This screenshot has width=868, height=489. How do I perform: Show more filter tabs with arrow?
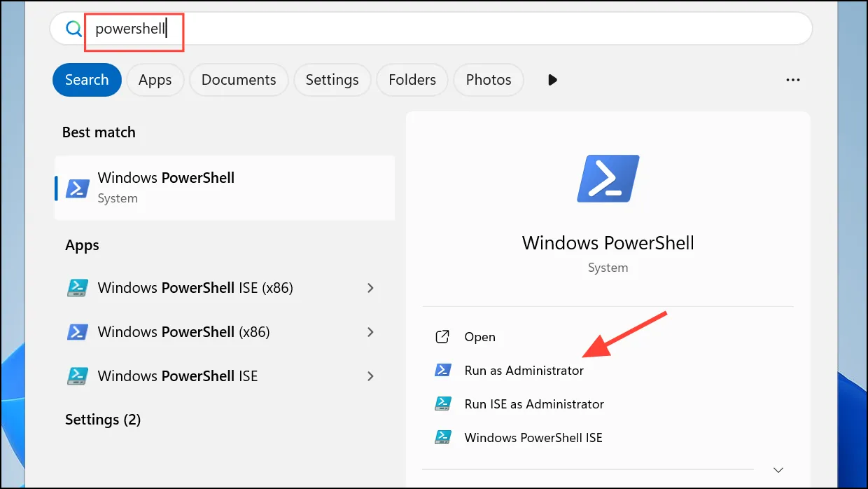[x=552, y=80]
